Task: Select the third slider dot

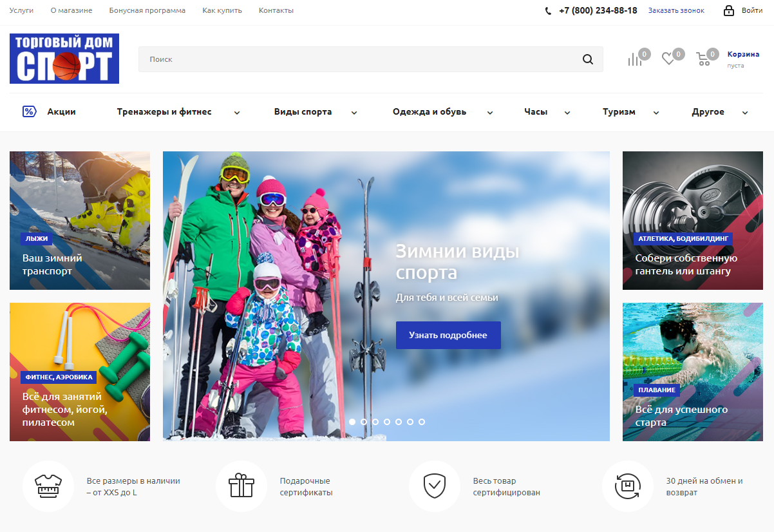Action: click(375, 422)
